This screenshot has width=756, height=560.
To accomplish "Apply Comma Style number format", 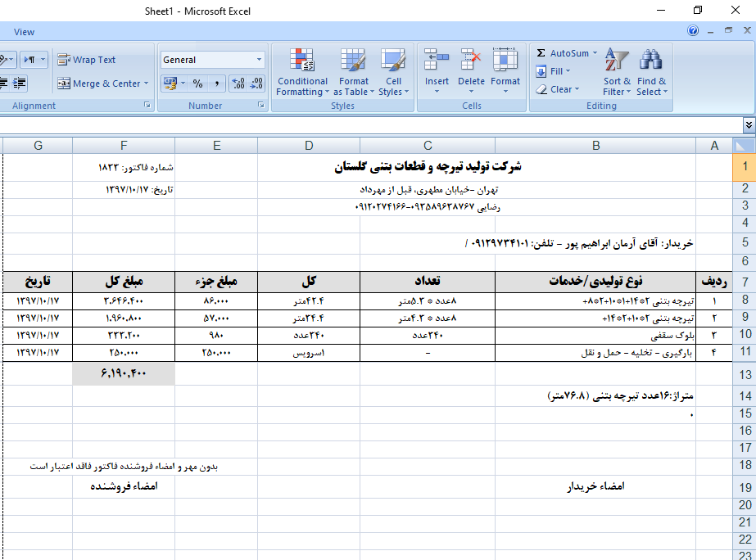I will [217, 84].
